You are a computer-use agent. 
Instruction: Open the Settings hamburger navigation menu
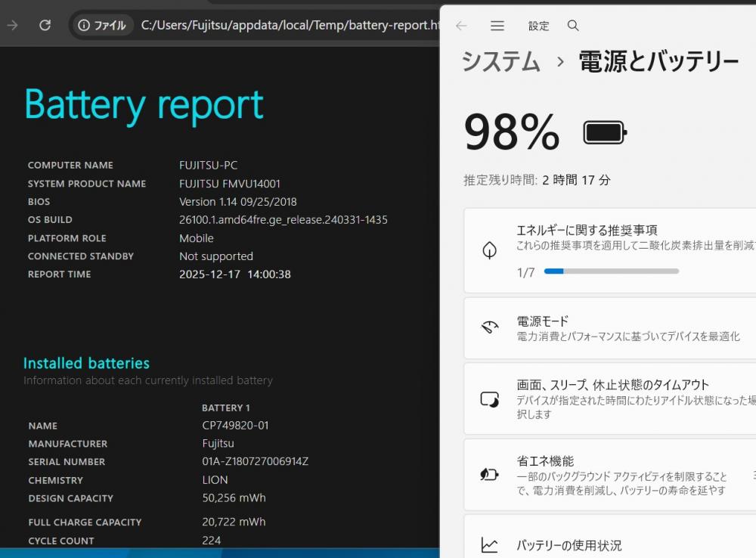pyautogui.click(x=497, y=26)
